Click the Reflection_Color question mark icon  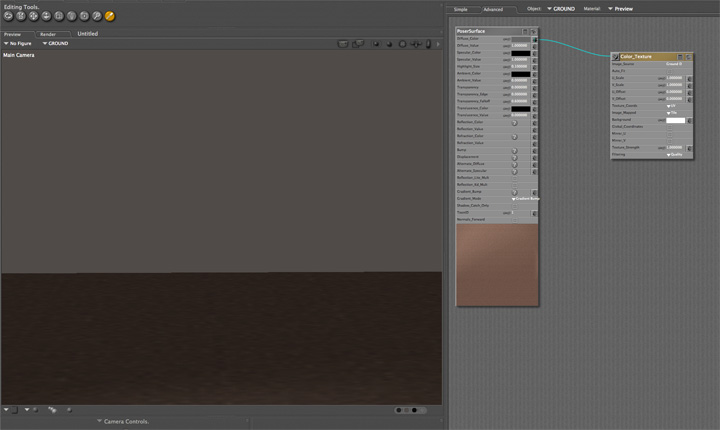coord(514,122)
